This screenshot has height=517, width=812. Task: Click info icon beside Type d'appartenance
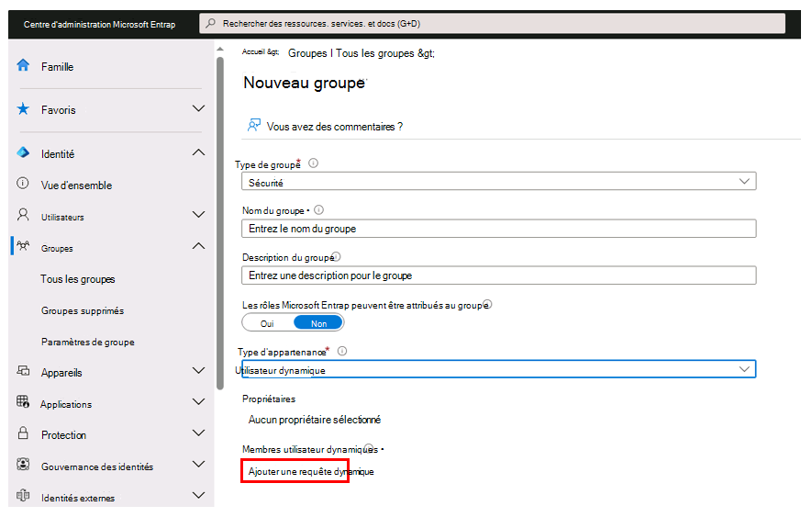pyautogui.click(x=342, y=351)
